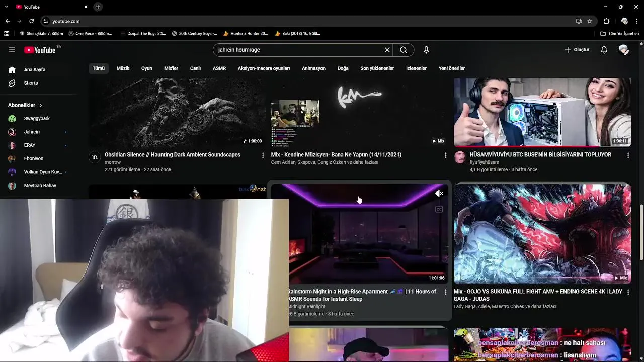
Task: Open Kendine Müzisyen mix options menu
Action: (445, 155)
